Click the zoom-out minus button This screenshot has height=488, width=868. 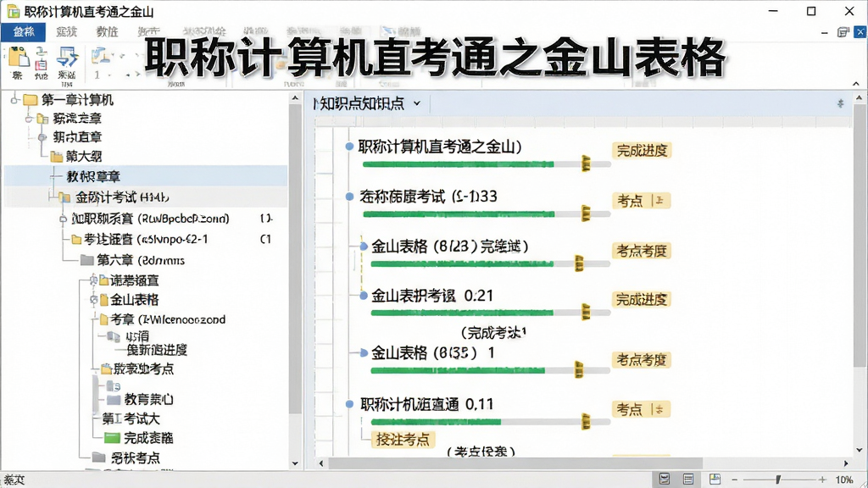[x=734, y=480]
